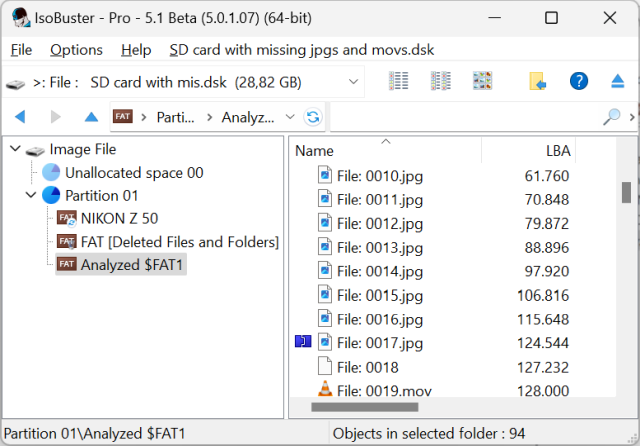This screenshot has height=446, width=640.
Task: Switch to the thumbnail view
Action: pyautogui.click(x=482, y=81)
